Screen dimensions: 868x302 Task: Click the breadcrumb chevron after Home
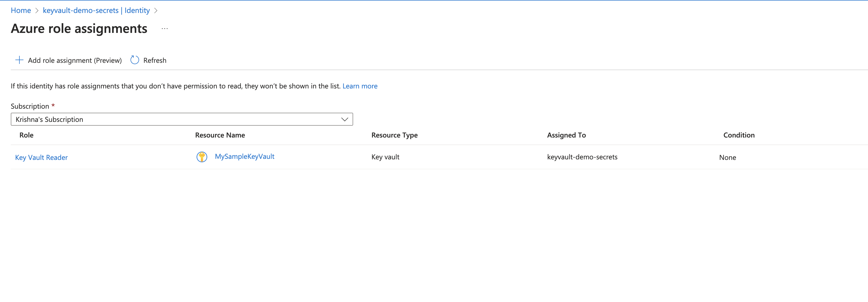pos(37,11)
